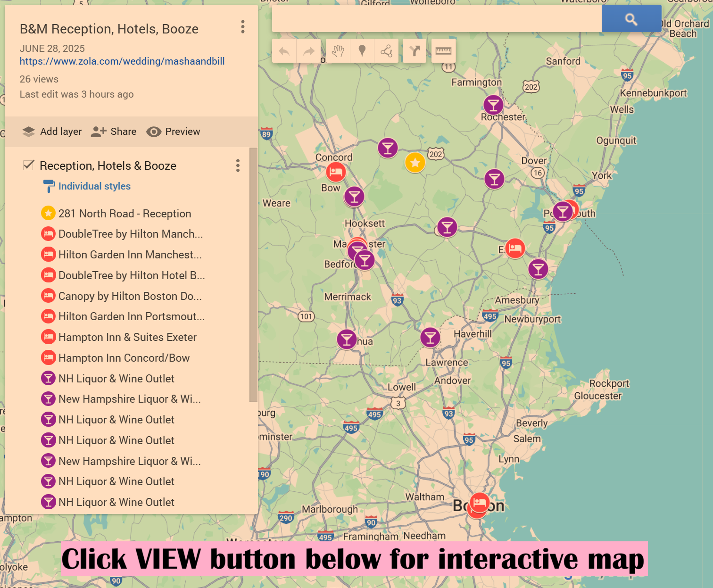Screen dimensions: 713x588
Task: Click the liquor marker at Portsmouth
Action: 563,211
